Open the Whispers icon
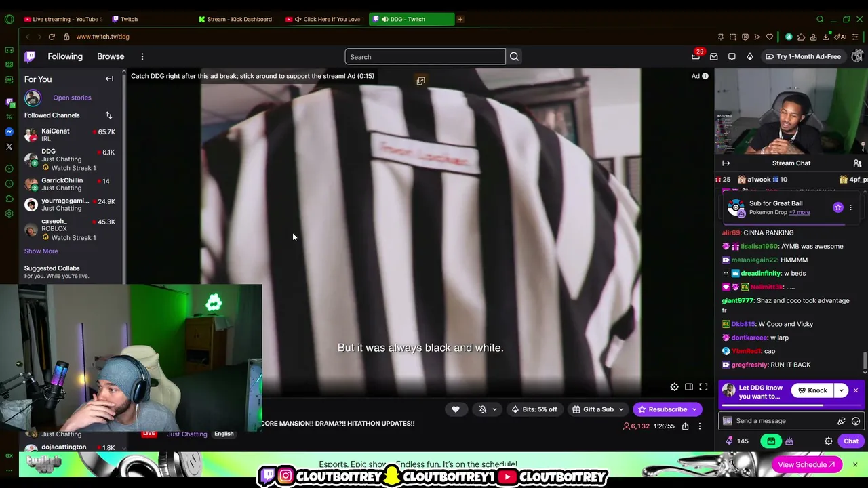The image size is (868, 488). coord(732,56)
